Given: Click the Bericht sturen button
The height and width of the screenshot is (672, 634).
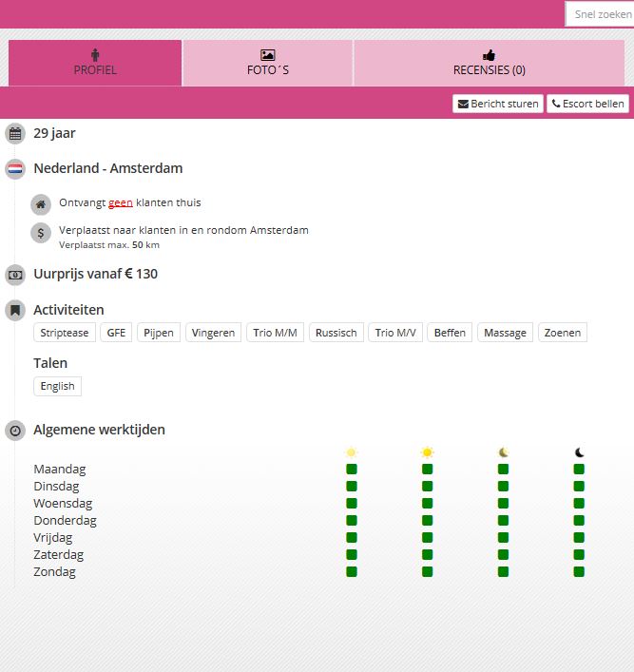Looking at the screenshot, I should pyautogui.click(x=497, y=104).
